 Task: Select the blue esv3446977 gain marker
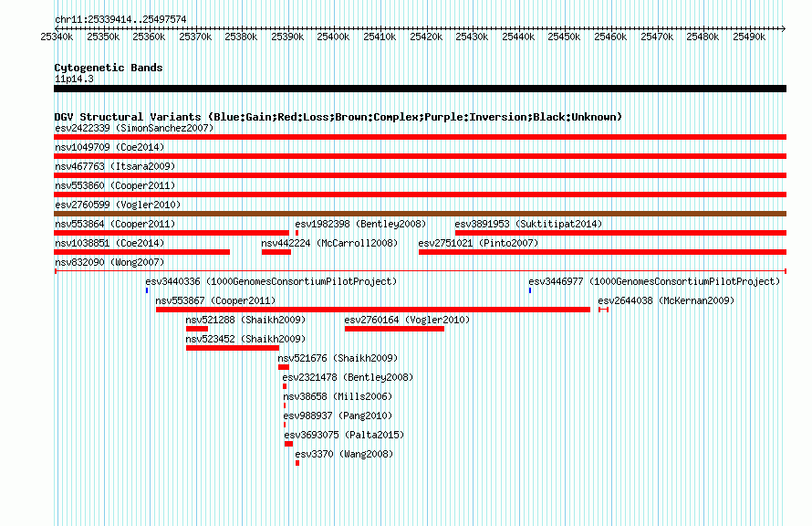pos(530,290)
